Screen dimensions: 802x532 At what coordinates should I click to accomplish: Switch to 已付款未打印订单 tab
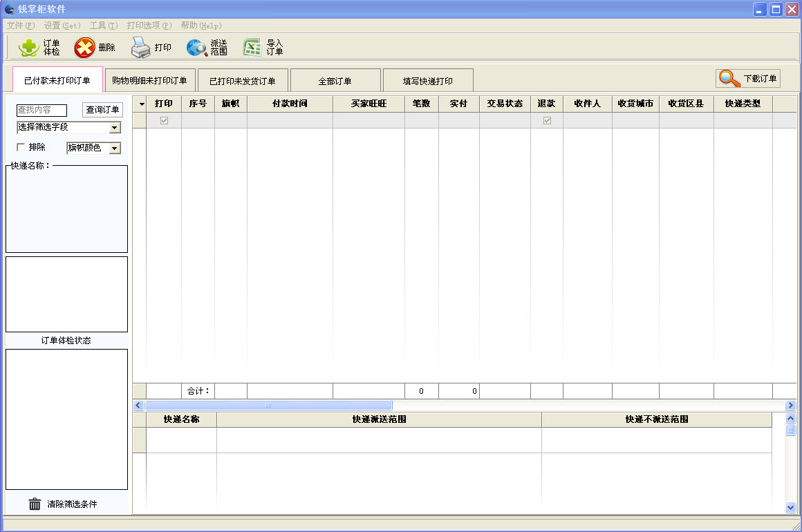(x=57, y=80)
